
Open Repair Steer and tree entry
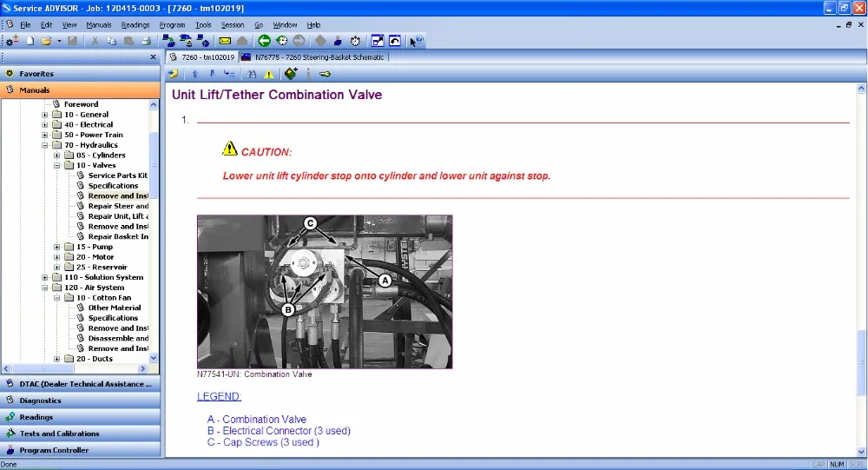pos(118,206)
